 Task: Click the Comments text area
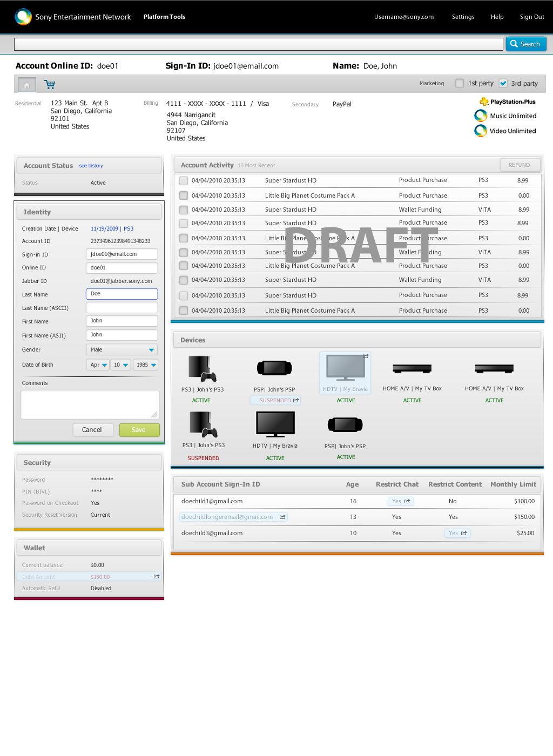click(x=90, y=404)
